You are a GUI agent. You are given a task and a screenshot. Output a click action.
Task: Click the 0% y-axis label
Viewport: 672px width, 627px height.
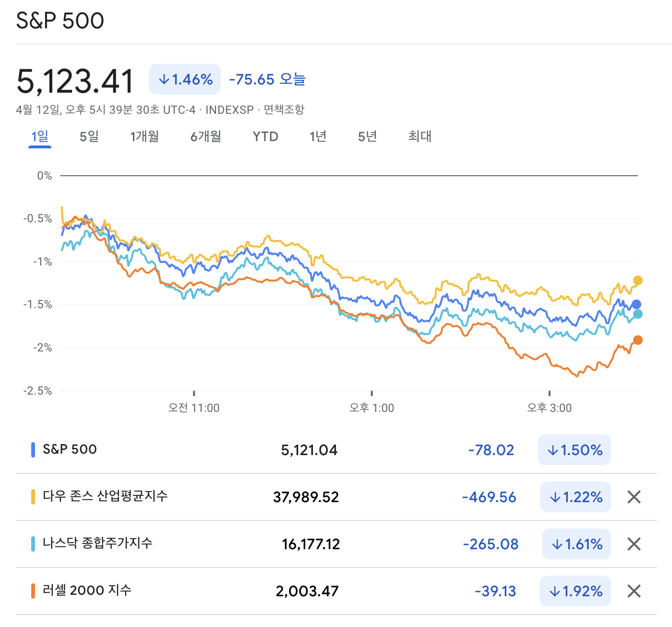(45, 176)
